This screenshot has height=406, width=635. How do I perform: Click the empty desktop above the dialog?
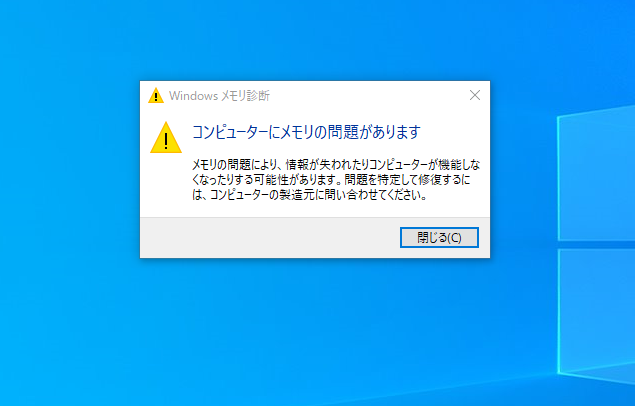(315, 40)
